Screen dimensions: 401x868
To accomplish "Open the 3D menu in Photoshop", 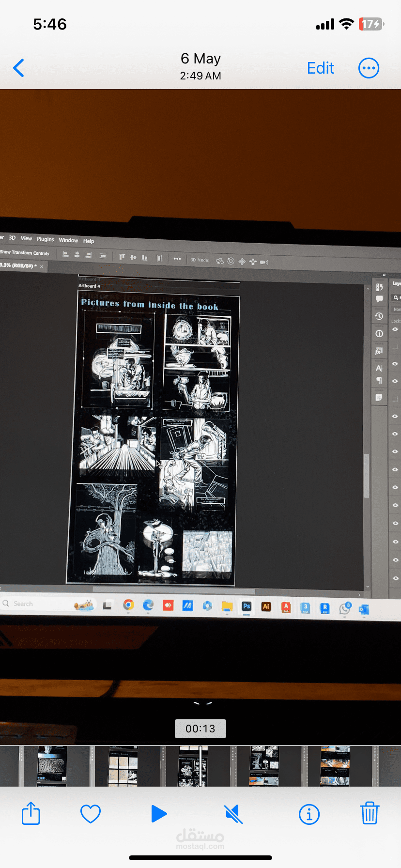I will [x=12, y=238].
